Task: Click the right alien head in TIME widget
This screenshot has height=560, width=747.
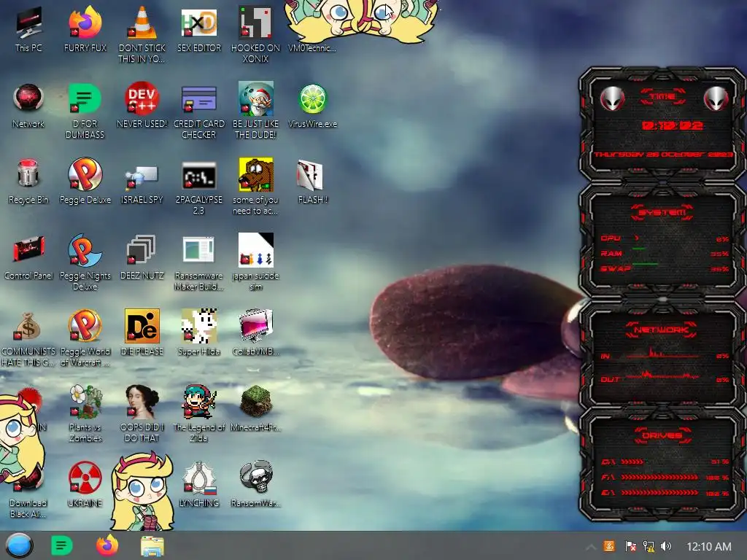Action: tap(716, 98)
